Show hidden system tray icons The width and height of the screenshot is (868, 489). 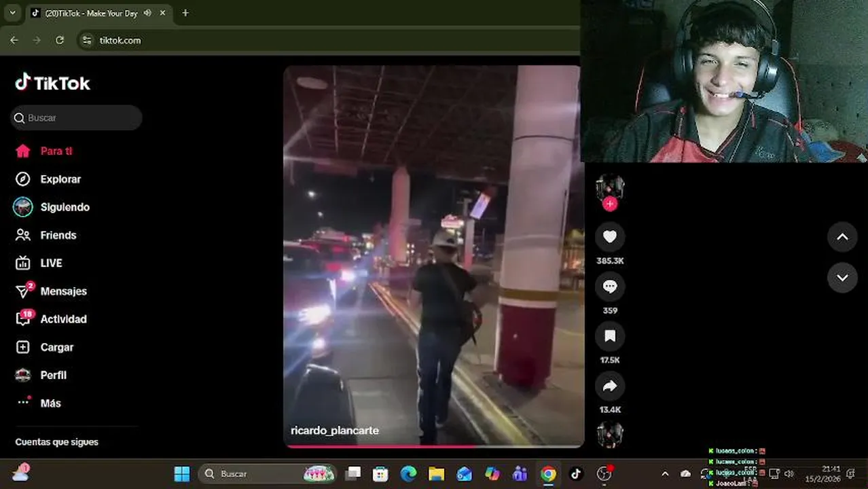(665, 474)
